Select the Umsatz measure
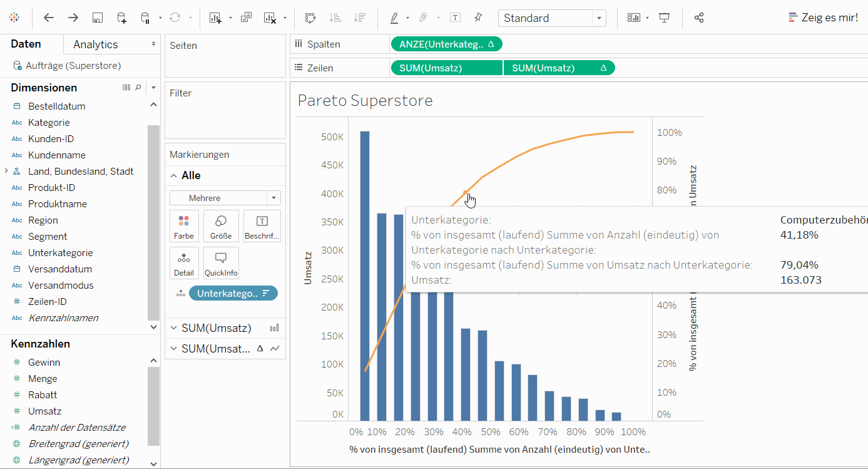The image size is (868, 469). tap(44, 411)
